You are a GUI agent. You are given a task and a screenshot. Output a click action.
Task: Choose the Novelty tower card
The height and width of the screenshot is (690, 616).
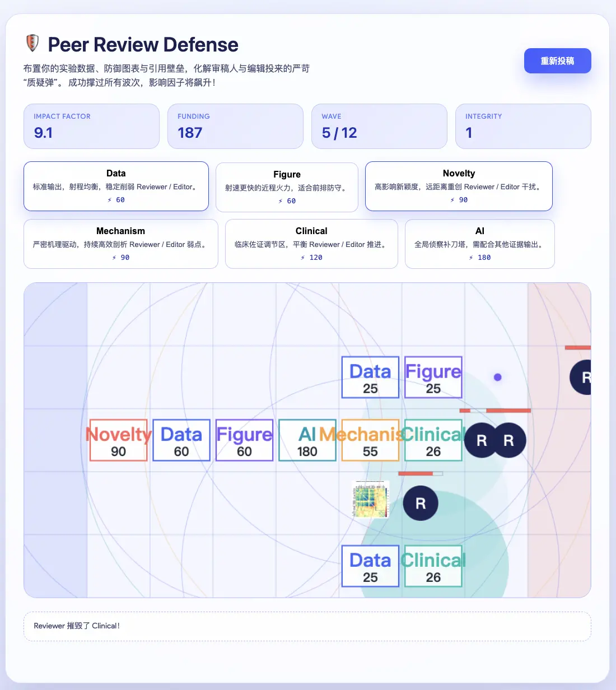point(459,186)
